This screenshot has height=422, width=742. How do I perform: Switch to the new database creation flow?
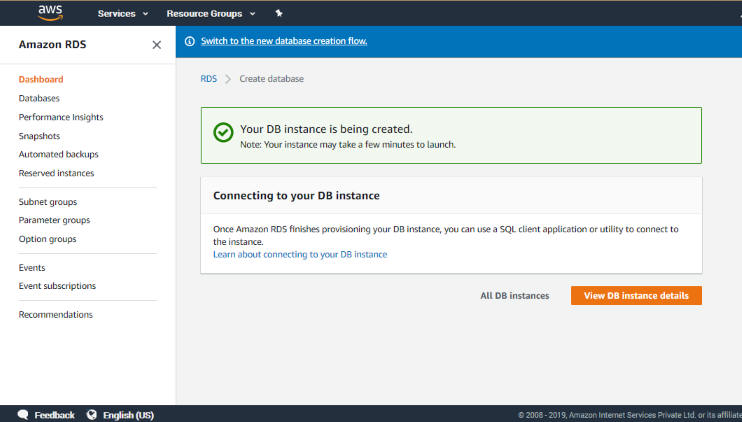[x=284, y=41]
